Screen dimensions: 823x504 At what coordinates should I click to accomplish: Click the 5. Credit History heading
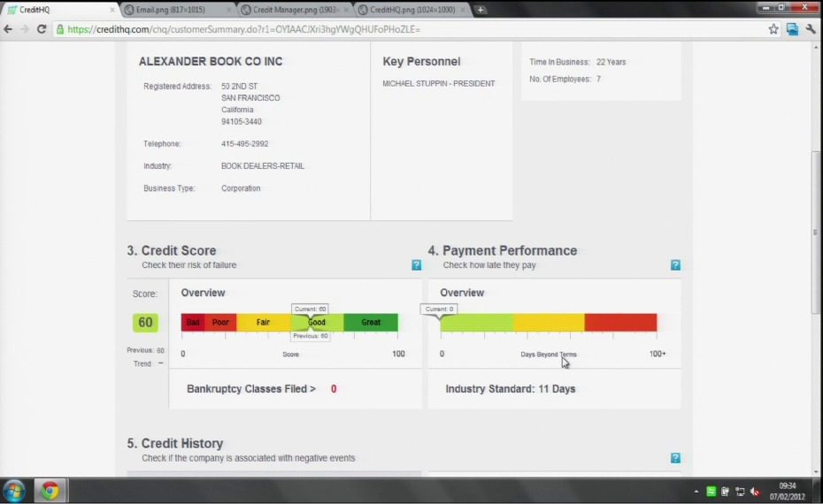coord(175,443)
